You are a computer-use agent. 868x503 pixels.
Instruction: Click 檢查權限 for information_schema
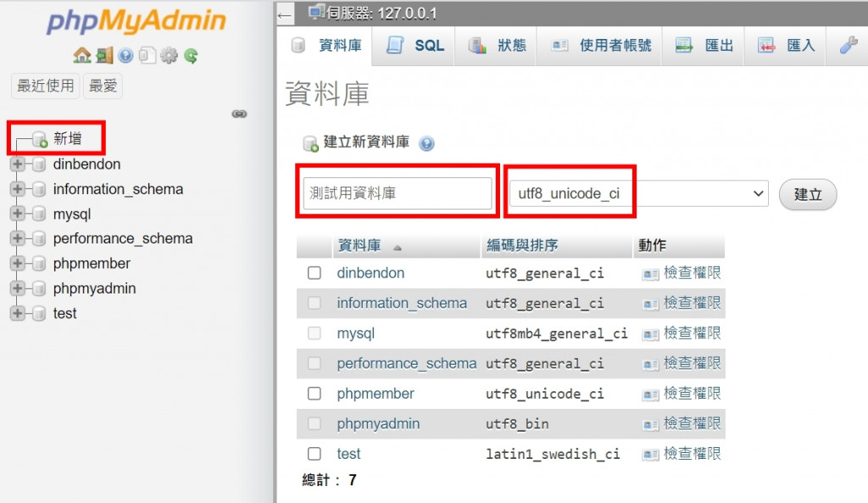pyautogui.click(x=692, y=303)
